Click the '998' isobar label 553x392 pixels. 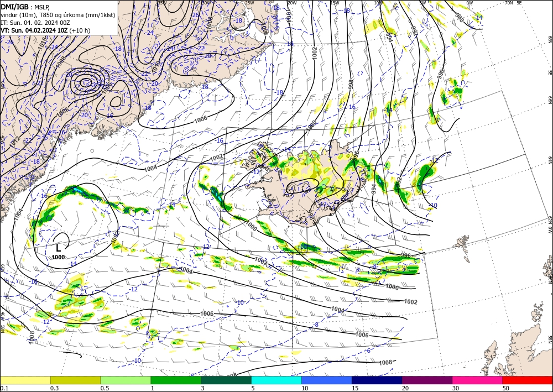click(x=351, y=84)
